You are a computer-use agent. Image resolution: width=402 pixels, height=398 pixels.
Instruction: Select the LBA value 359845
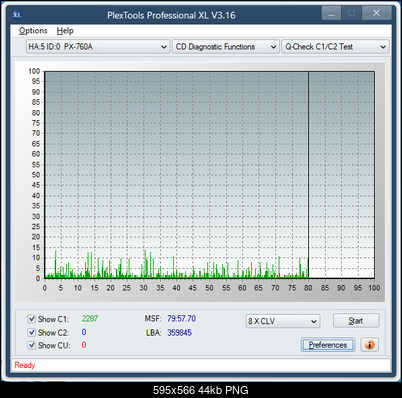(179, 332)
